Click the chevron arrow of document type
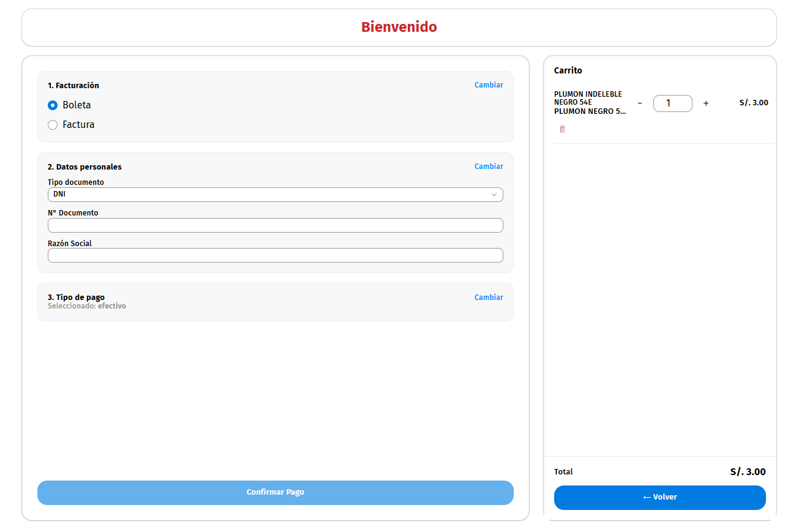 [494, 195]
